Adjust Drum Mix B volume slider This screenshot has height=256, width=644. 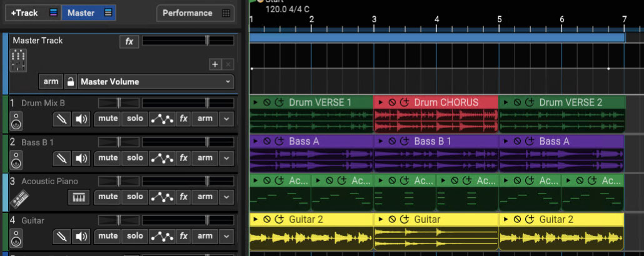188,103
